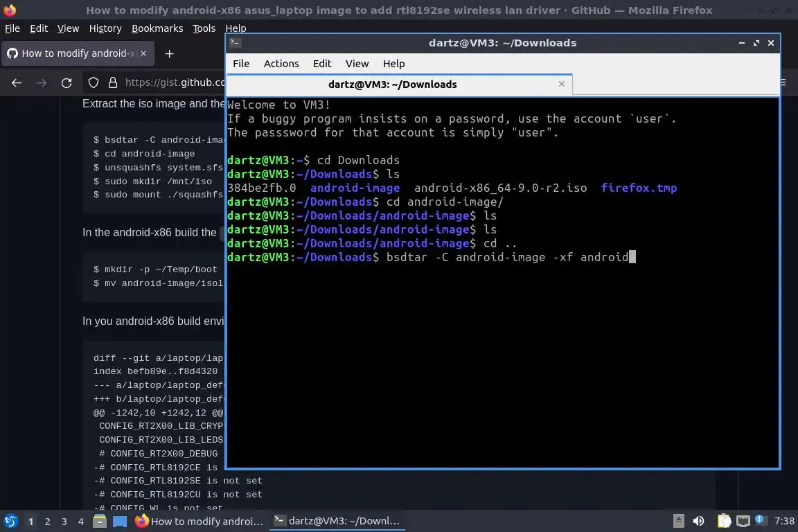
Task: Switch to workspace 2 in the pager
Action: (48, 522)
